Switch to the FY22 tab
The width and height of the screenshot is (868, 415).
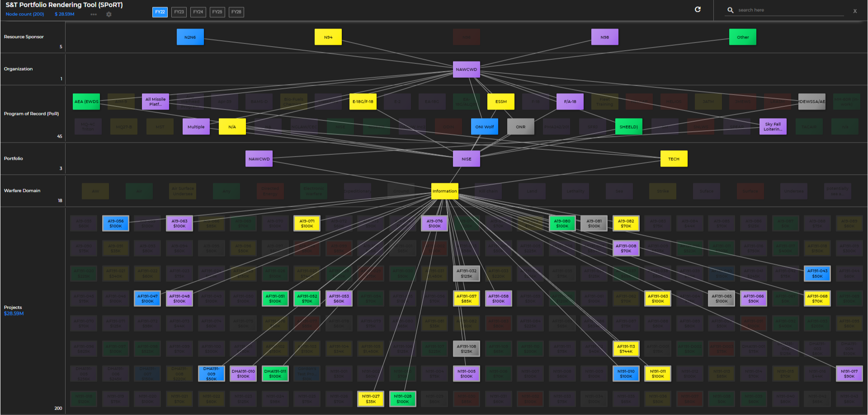[160, 12]
